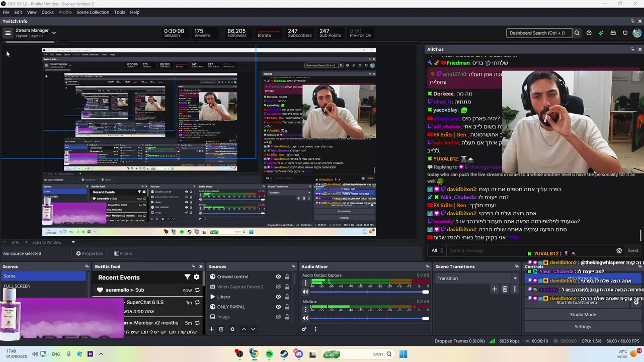Move source up with the up arrow
Viewport: 644px width, 362px height.
coord(244,329)
